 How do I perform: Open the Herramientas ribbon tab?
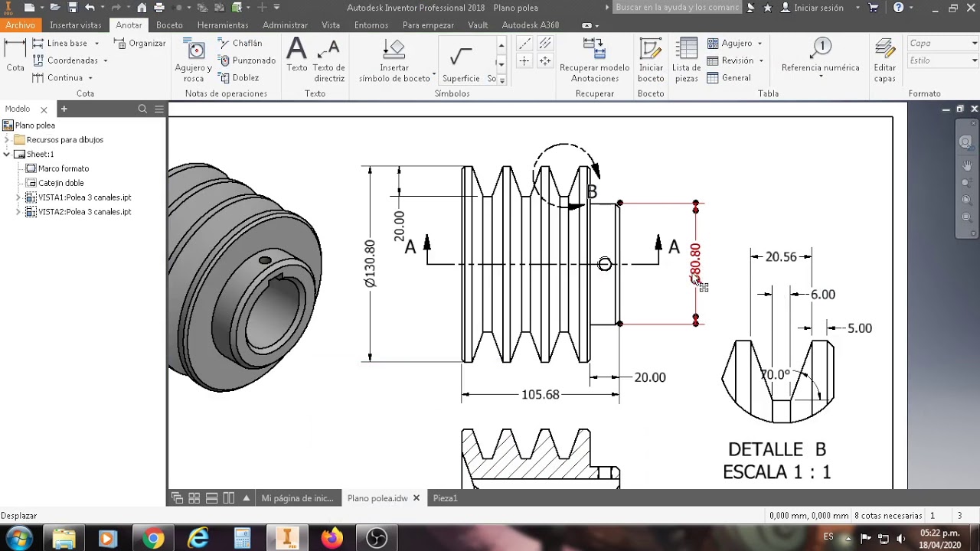click(223, 25)
